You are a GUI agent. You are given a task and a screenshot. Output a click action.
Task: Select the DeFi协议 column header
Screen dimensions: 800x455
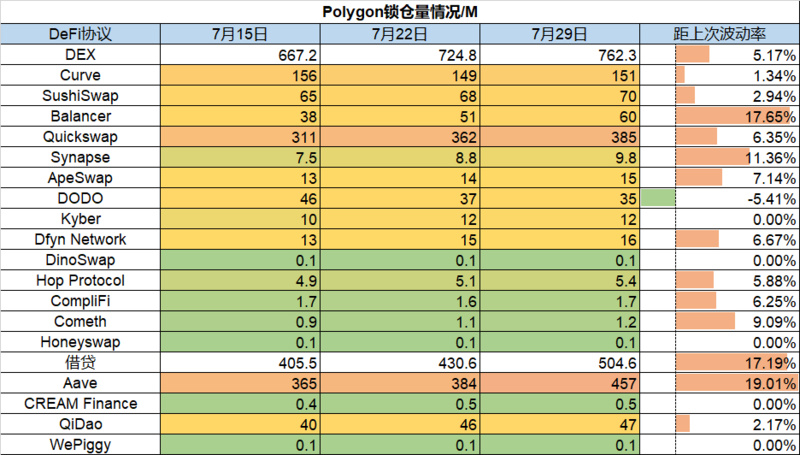pyautogui.click(x=81, y=34)
